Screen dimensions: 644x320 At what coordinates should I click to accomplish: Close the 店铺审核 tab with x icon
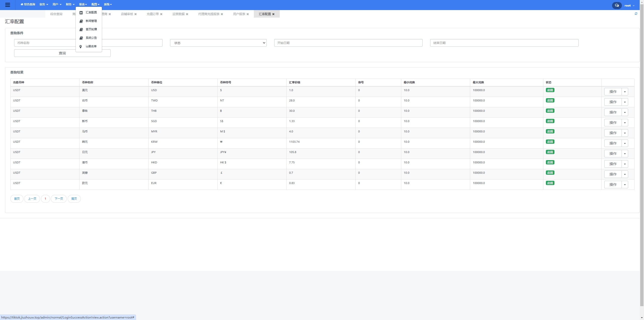(136, 14)
